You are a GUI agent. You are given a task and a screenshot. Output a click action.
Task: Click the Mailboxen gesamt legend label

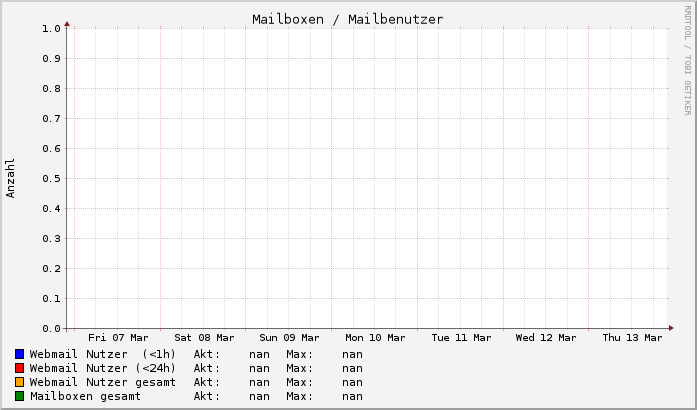pyautogui.click(x=85, y=396)
